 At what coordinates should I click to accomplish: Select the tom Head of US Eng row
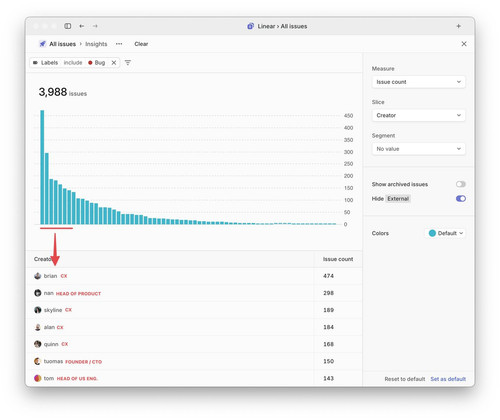coord(194,378)
